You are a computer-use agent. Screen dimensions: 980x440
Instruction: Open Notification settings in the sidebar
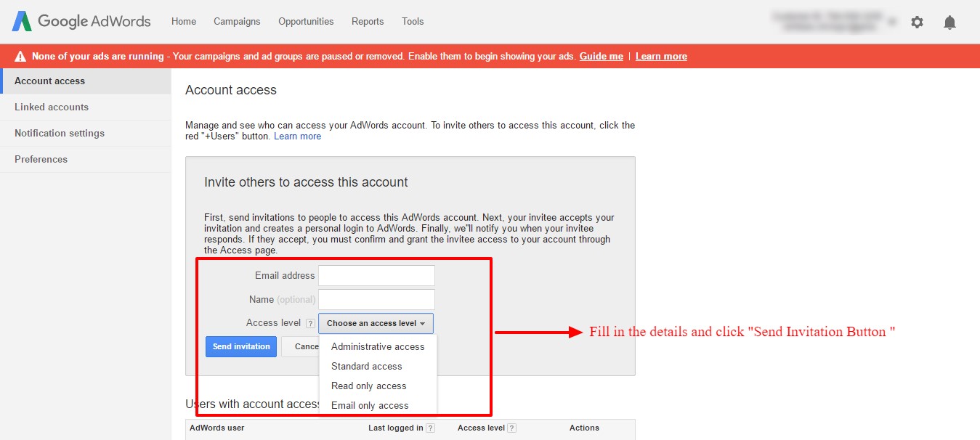[86, 133]
